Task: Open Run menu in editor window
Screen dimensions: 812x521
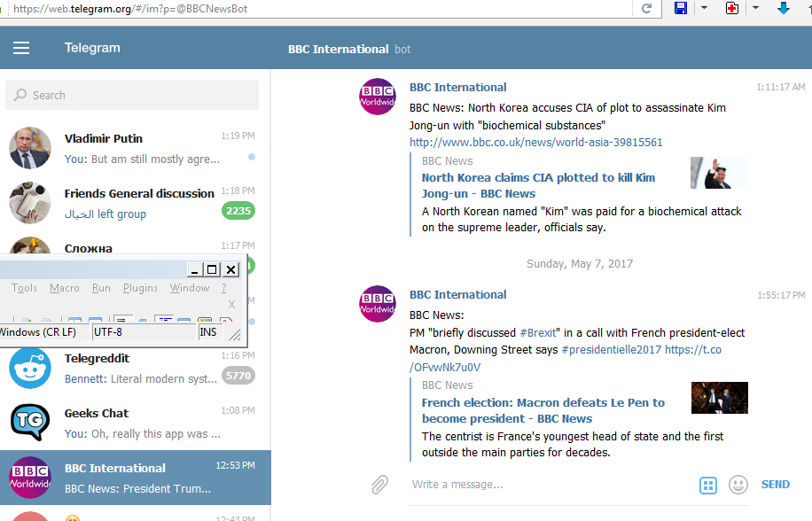Action: click(101, 288)
